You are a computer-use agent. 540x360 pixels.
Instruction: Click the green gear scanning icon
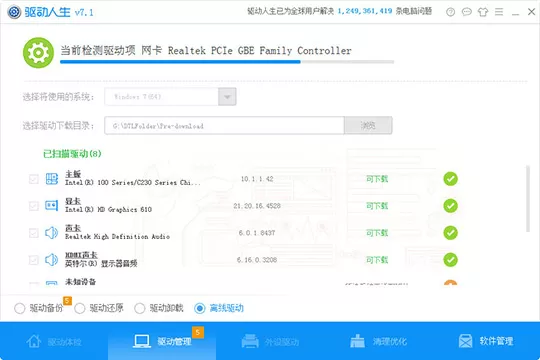tap(38, 53)
